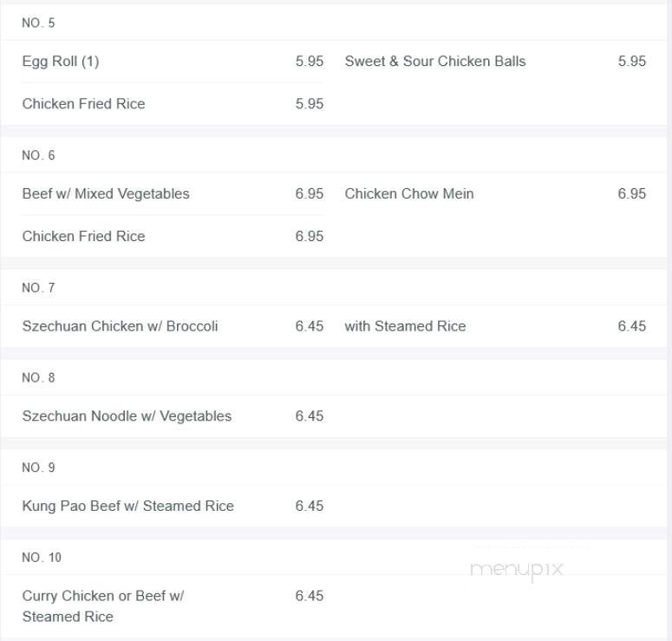672x641 pixels.
Task: Click Kung Pao Beef w/ Steamed Rice
Action: [128, 506]
